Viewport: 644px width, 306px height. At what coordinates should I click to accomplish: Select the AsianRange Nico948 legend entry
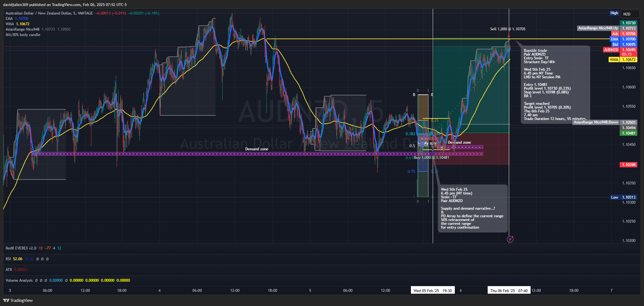tap(38, 29)
